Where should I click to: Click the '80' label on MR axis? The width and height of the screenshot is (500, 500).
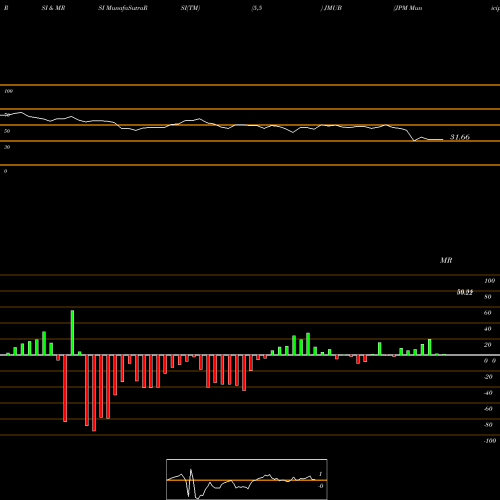[488, 297]
